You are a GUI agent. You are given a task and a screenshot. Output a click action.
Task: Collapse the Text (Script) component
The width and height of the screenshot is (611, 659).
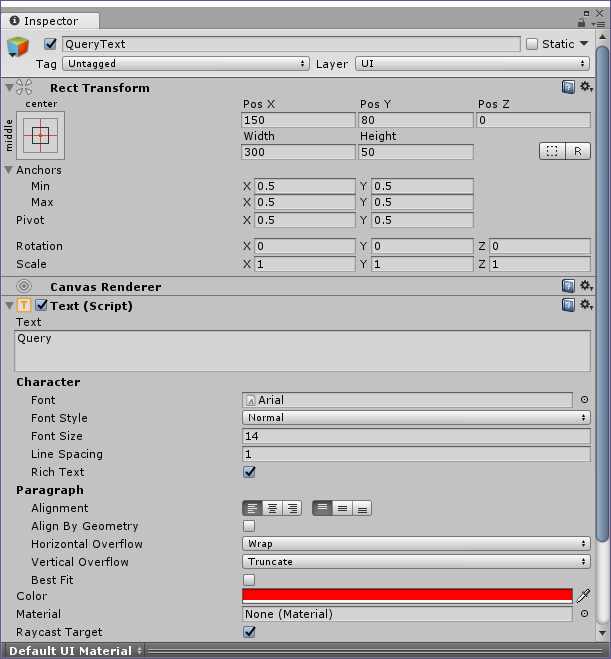coord(9,306)
